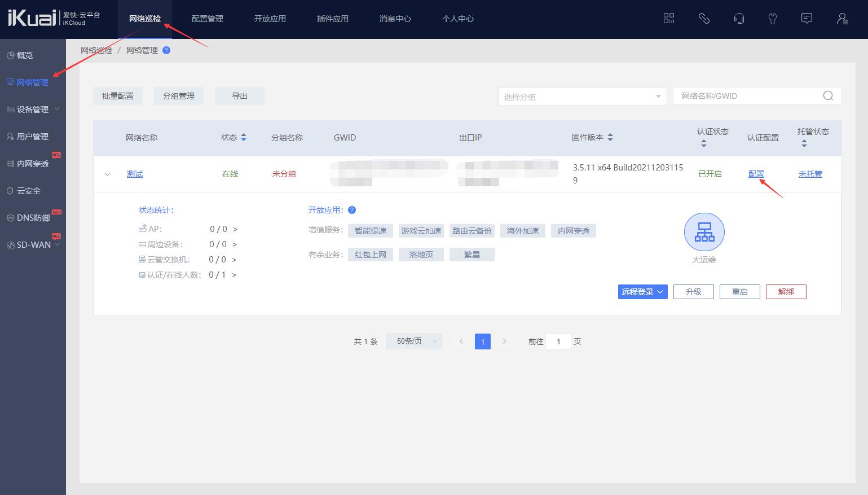Open the 个人中心 menu item
This screenshot has width=868, height=495.
pos(457,19)
